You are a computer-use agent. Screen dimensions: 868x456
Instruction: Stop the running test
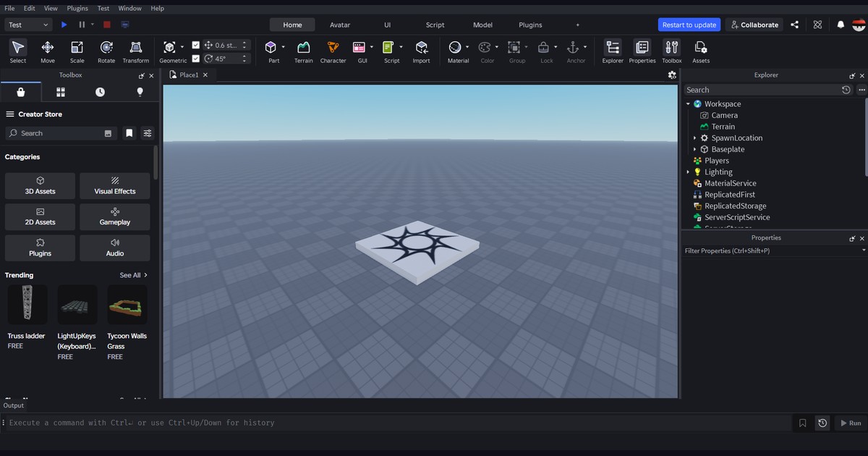106,25
